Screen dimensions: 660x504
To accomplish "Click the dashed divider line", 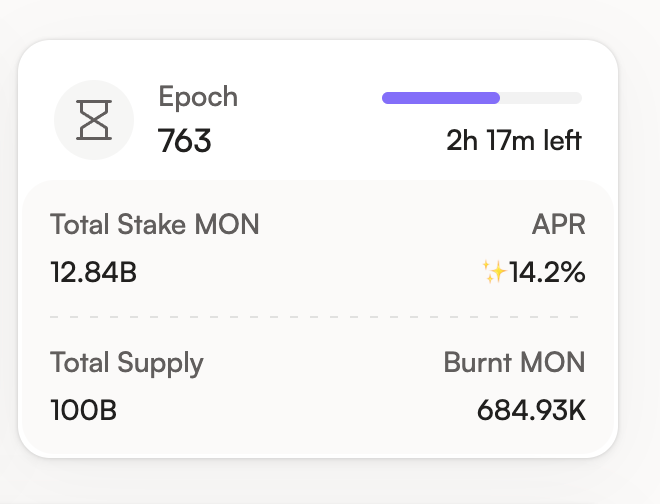I will click(x=314, y=317).
